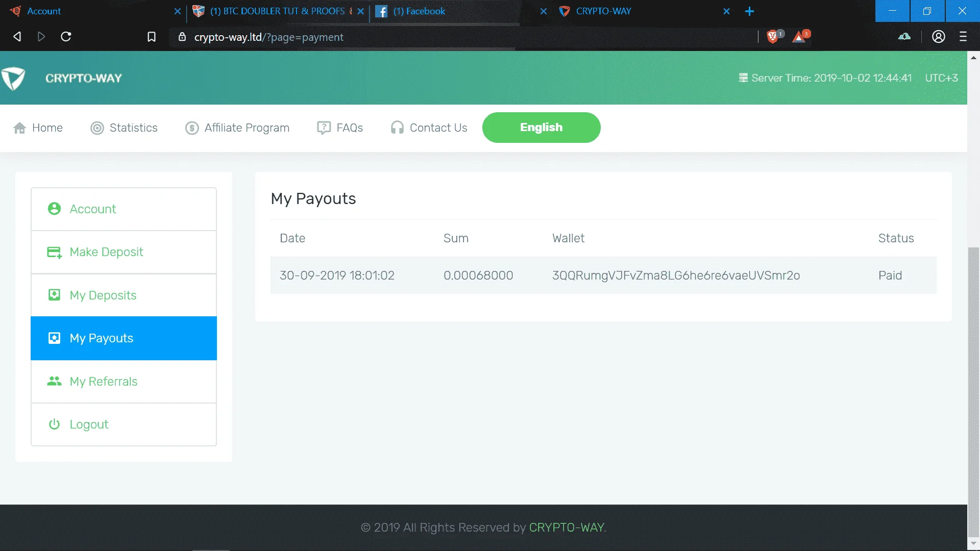Image resolution: width=980 pixels, height=551 pixels.
Task: Click the CRYPTO-WAY header brand text
Action: tap(84, 78)
